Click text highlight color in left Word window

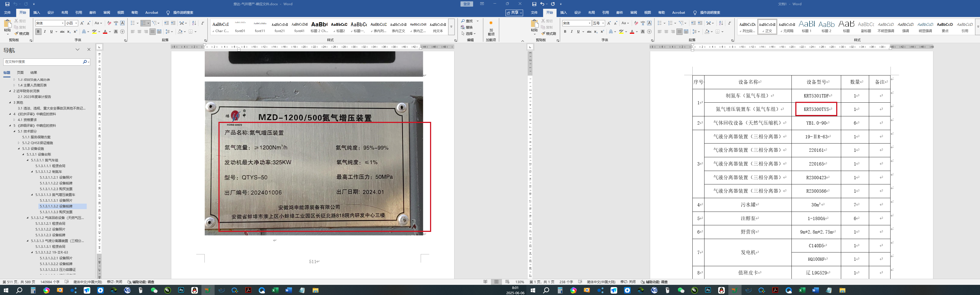pos(94,32)
